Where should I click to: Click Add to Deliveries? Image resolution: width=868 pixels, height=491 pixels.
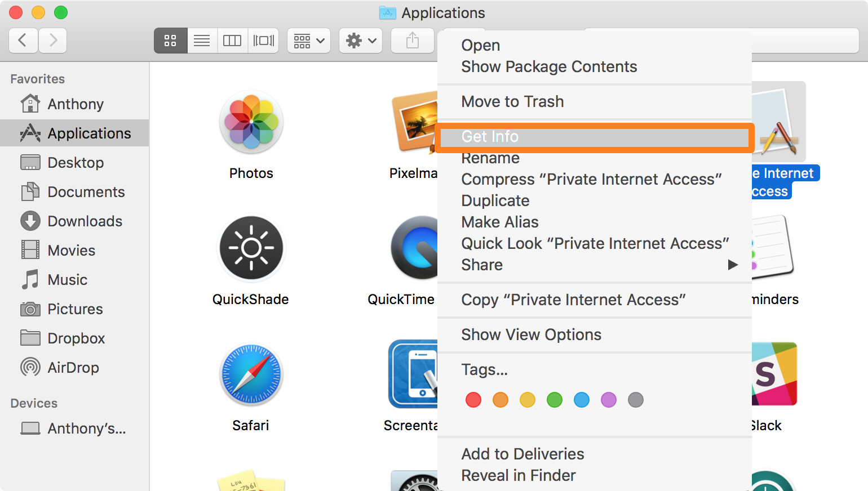tap(522, 454)
